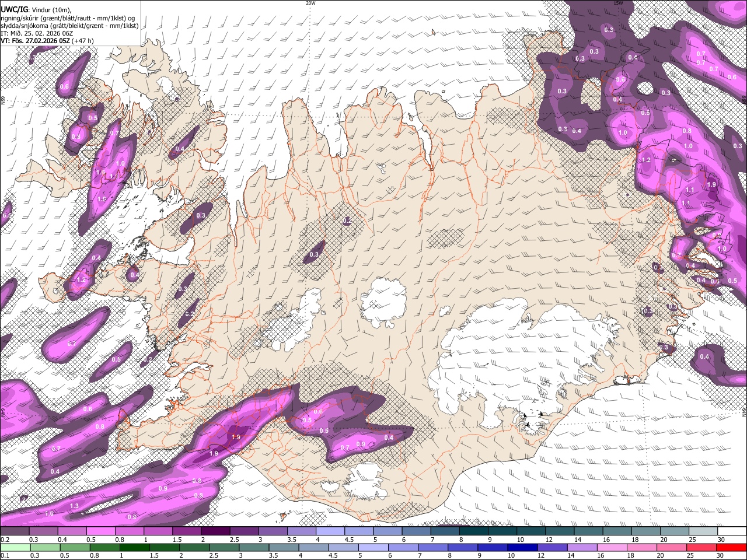Pick snow scale teal swatch between 9 and 10
This screenshot has width=747, height=560.
pyautogui.click(x=502, y=531)
